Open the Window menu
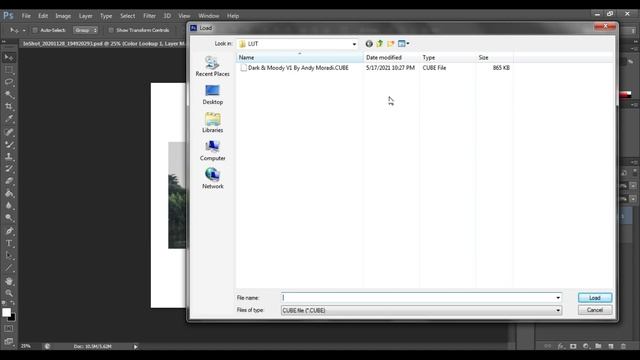Screen dimensions: 640x360 [x=209, y=16]
